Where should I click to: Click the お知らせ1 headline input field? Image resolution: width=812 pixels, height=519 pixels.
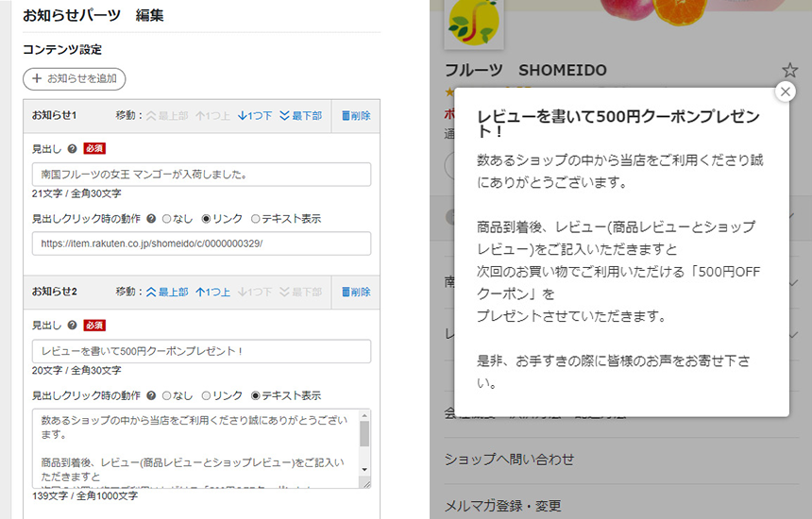(200, 175)
